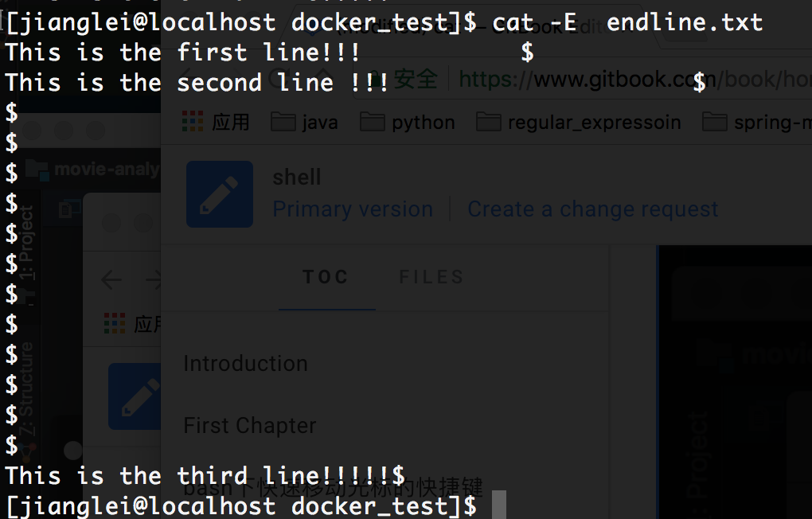Open the Introduction chapter entry
Screen dimensions: 812x519
(246, 364)
